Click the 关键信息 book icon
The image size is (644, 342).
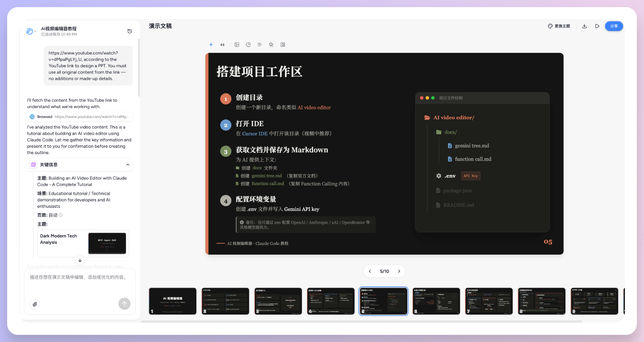pyautogui.click(x=33, y=165)
